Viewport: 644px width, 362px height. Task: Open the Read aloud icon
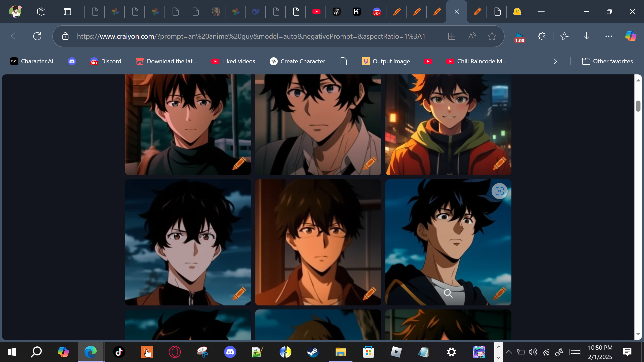pyautogui.click(x=472, y=36)
